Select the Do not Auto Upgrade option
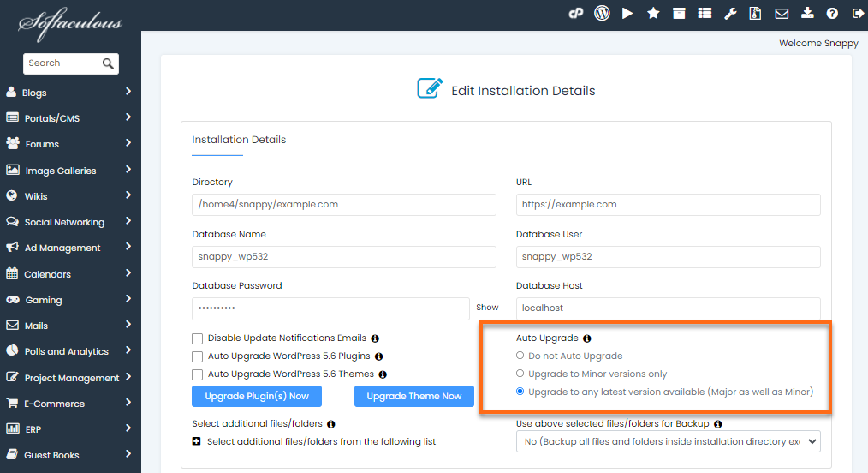This screenshot has width=868, height=473. pos(520,356)
